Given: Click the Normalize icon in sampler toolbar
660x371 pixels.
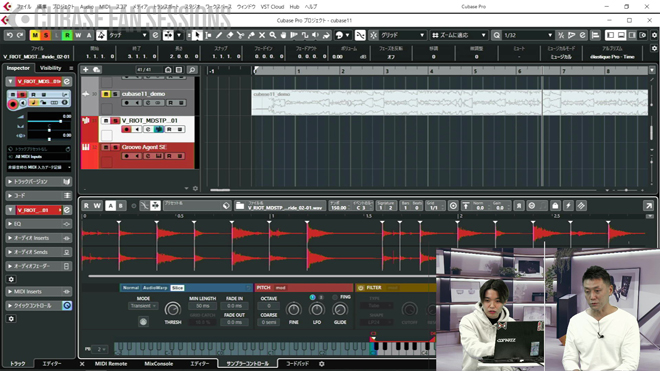Looking at the screenshot, I should pyautogui.click(x=466, y=206).
